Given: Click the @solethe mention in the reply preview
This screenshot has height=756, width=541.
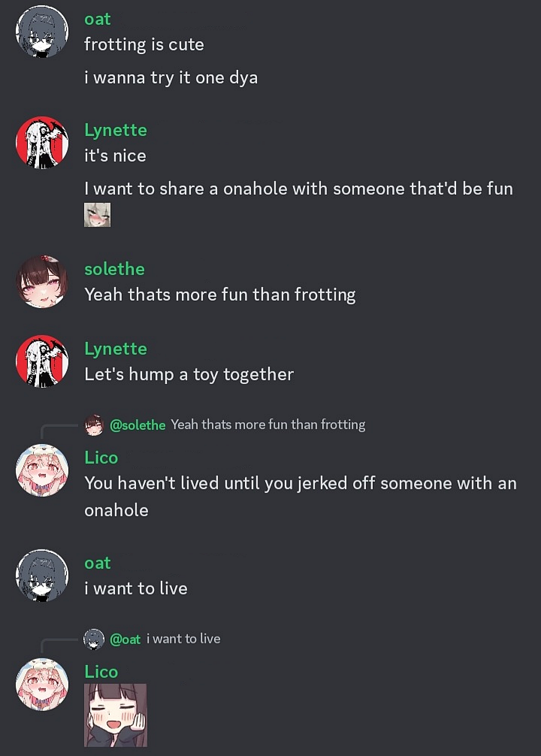Looking at the screenshot, I should click(x=138, y=425).
